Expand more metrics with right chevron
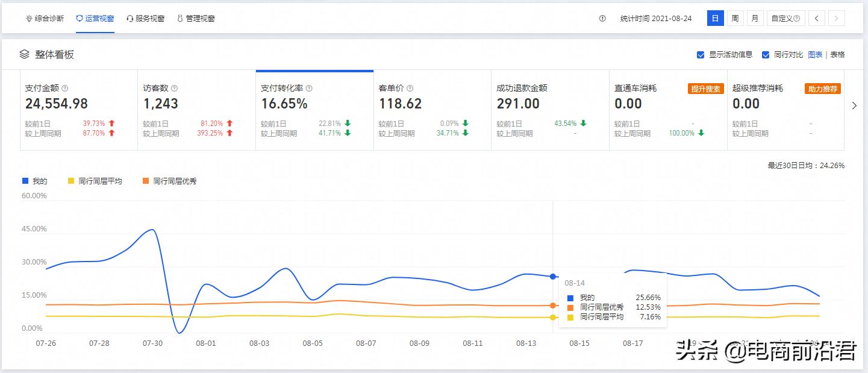868x373 pixels. click(x=854, y=106)
